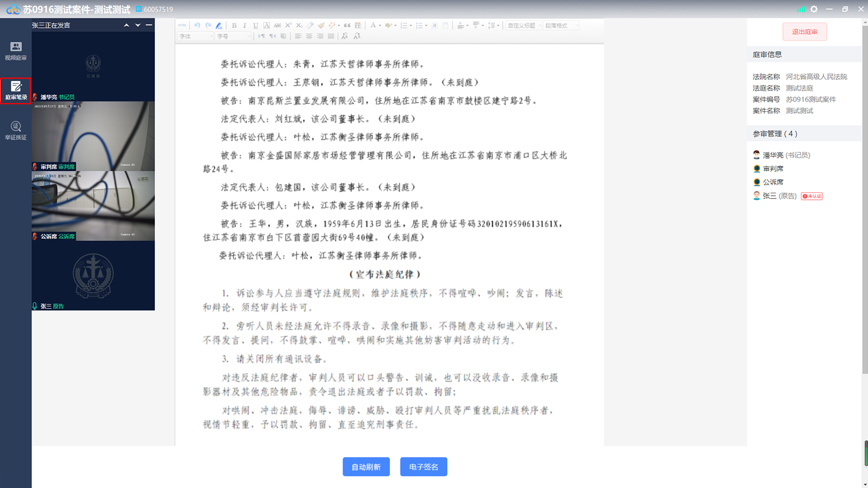Screen dimensions: 868x488
Task: Click the undo arrow in toolbar
Action: click(x=197, y=26)
